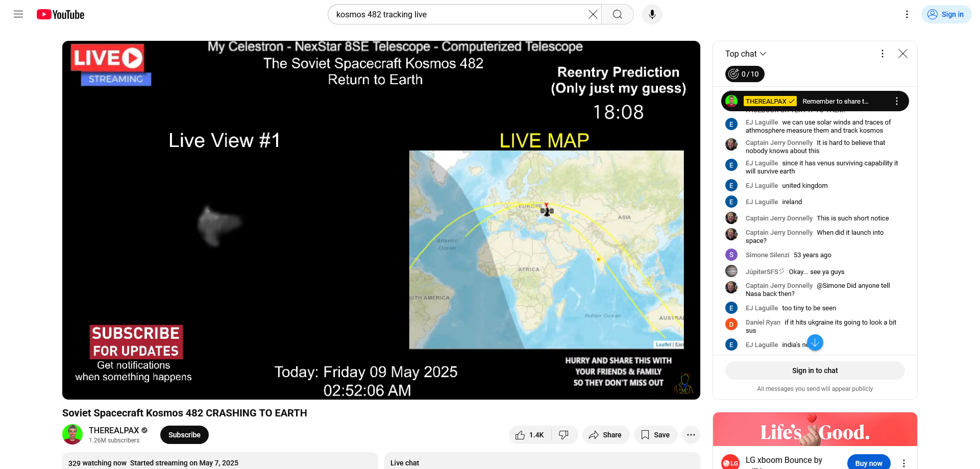
Task: Click message '53 years ago'
Action: click(x=812, y=255)
